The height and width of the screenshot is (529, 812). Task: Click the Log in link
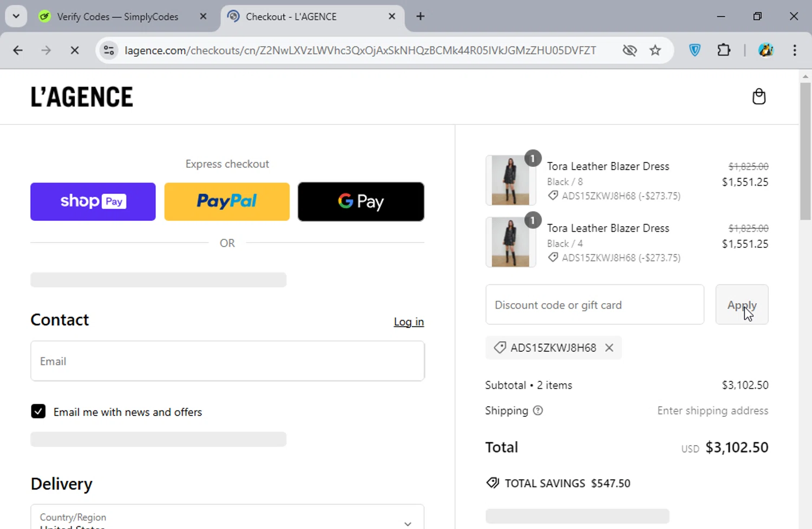pos(409,322)
